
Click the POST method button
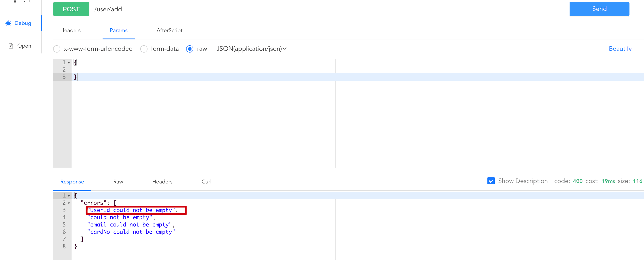point(71,9)
